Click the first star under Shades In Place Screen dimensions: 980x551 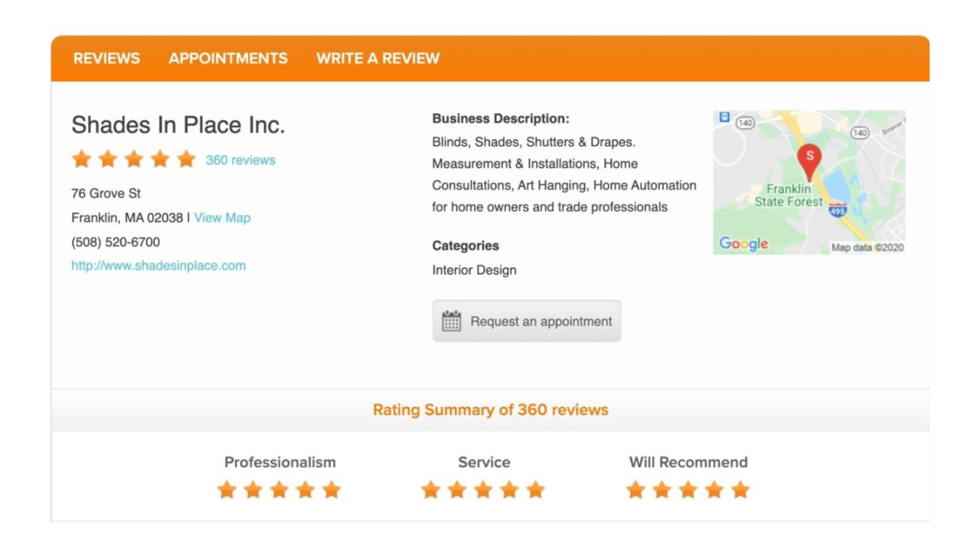tap(80, 158)
